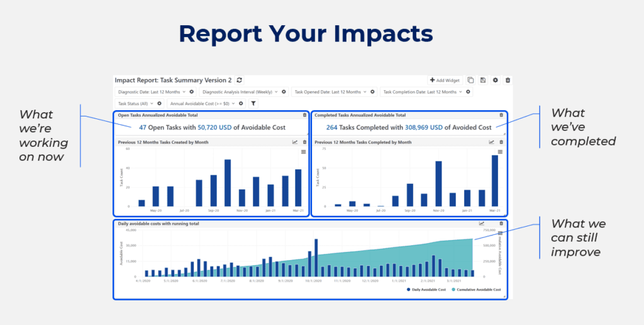Delete the dashboard using the top trash icon
644x325 pixels.
(x=508, y=81)
